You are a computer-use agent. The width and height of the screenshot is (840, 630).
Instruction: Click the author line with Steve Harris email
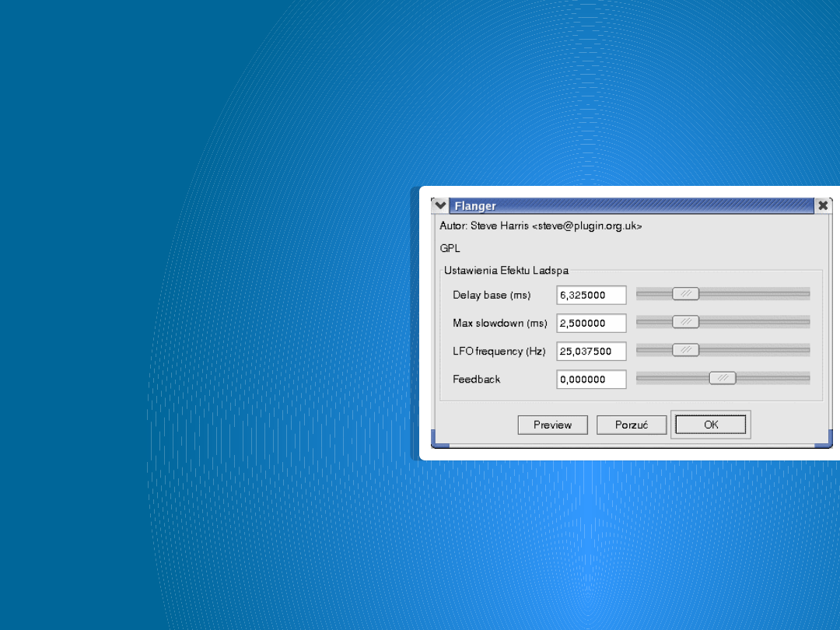541,226
